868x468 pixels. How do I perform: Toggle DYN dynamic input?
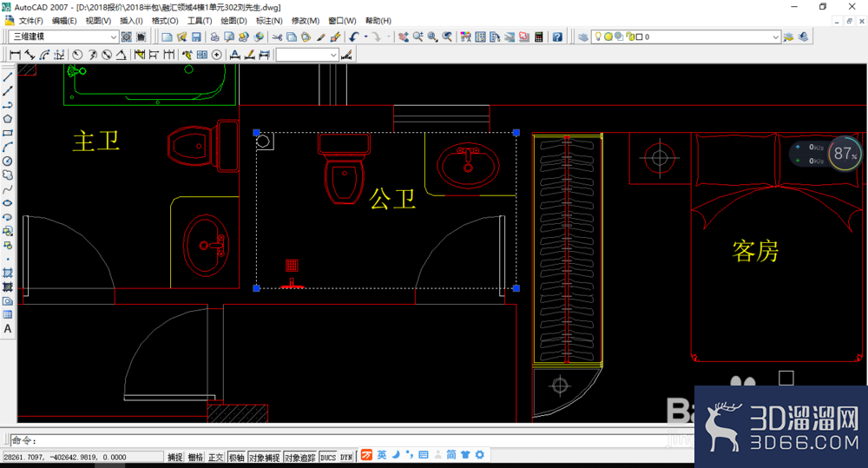pyautogui.click(x=346, y=457)
